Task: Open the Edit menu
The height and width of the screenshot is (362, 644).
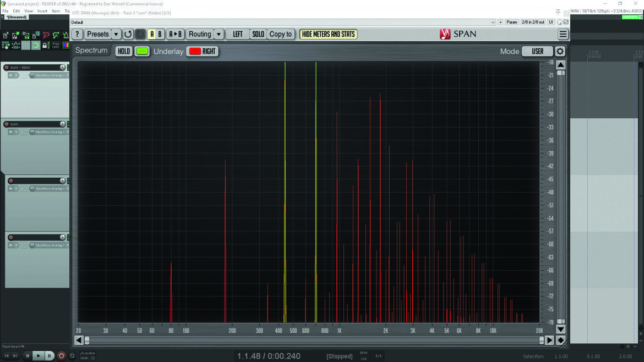Action: pyautogui.click(x=16, y=11)
